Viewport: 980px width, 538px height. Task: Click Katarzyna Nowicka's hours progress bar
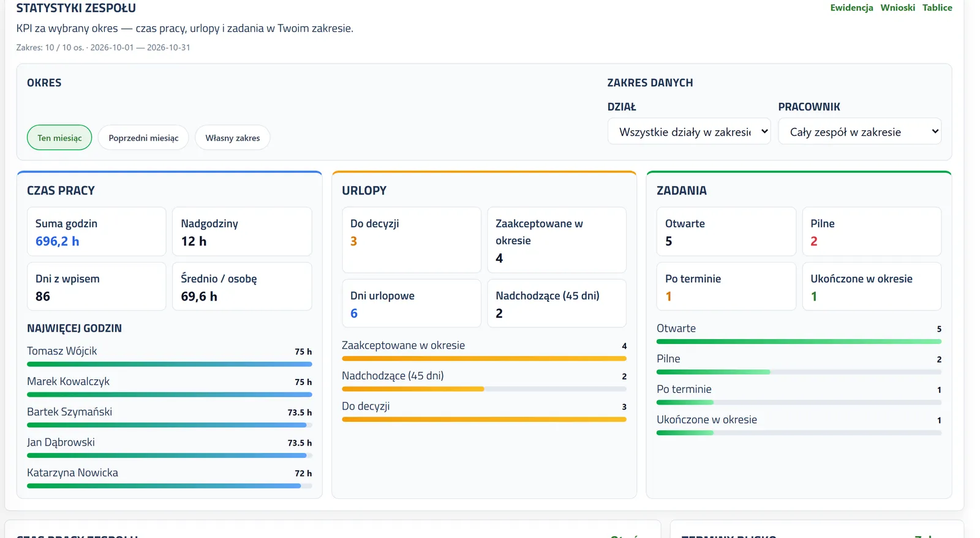click(170, 486)
